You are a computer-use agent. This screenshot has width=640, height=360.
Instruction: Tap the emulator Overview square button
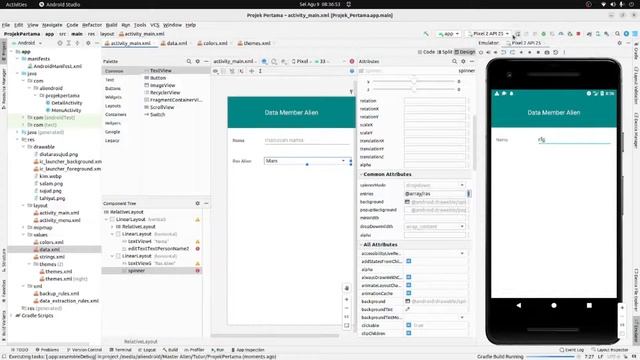pos(589,305)
